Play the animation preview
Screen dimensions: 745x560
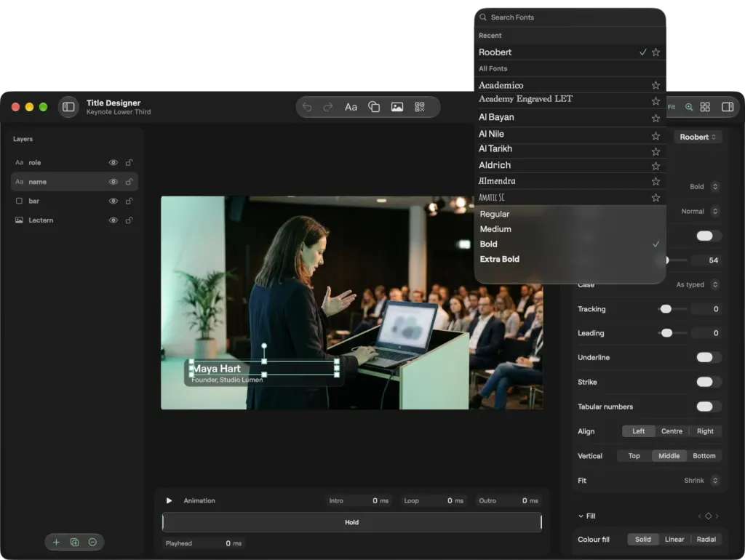(169, 500)
